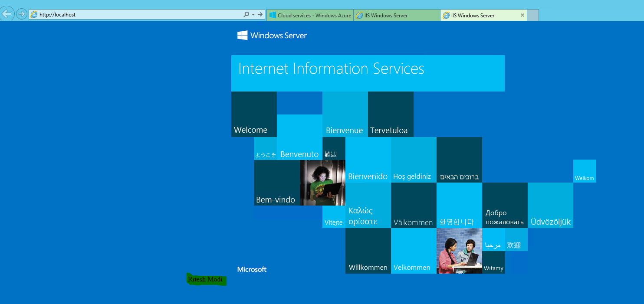This screenshot has width=644, height=304.
Task: Click the Welcome tile
Action: click(x=254, y=114)
